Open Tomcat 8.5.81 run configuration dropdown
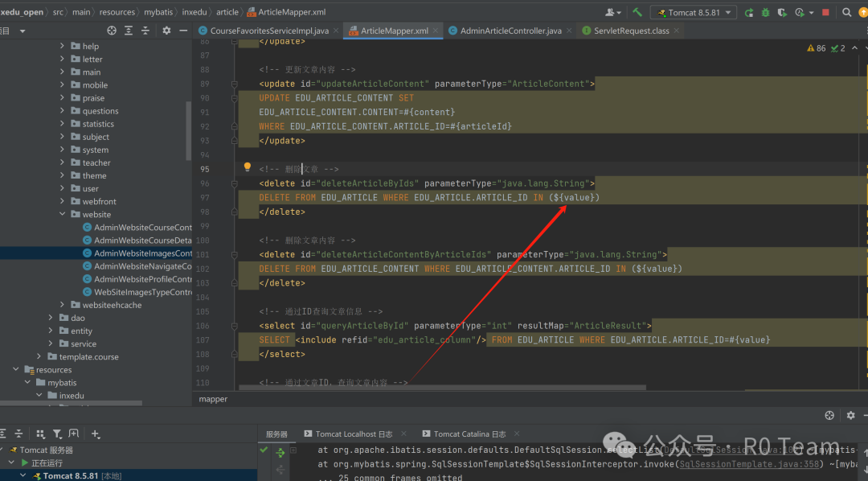The height and width of the screenshot is (481, 868). [x=694, y=12]
